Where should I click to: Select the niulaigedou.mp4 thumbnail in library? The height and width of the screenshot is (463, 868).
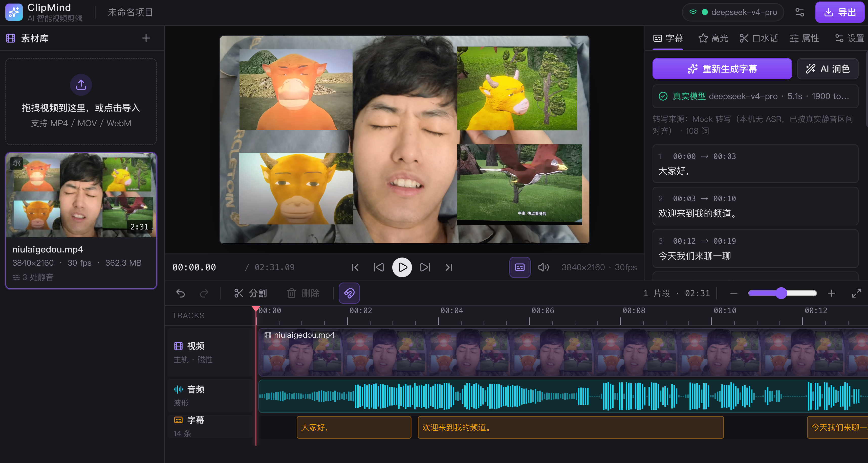81,195
